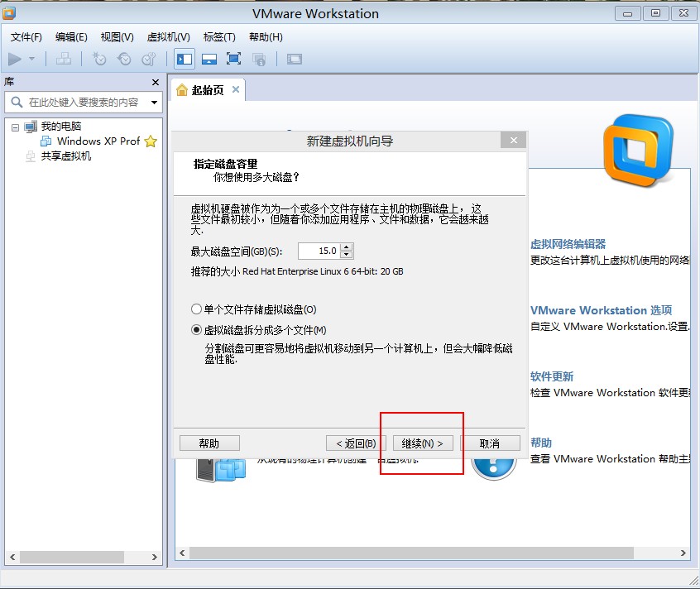Close the library 库 panel
The width and height of the screenshot is (700, 589).
coord(156,82)
